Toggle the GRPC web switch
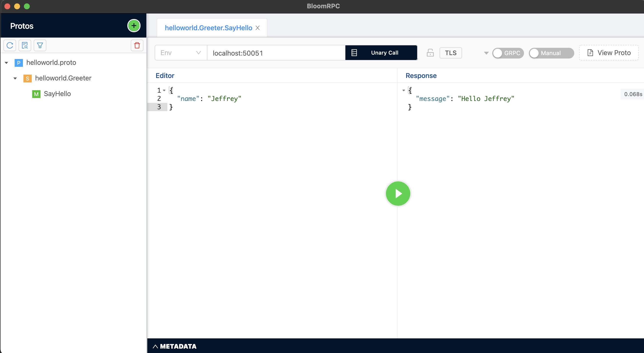Viewport: 644px width, 353px height. point(507,53)
